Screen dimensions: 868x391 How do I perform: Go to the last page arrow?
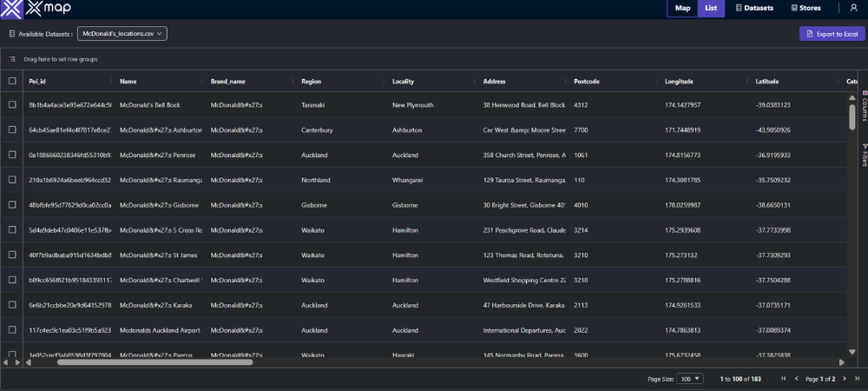857,379
